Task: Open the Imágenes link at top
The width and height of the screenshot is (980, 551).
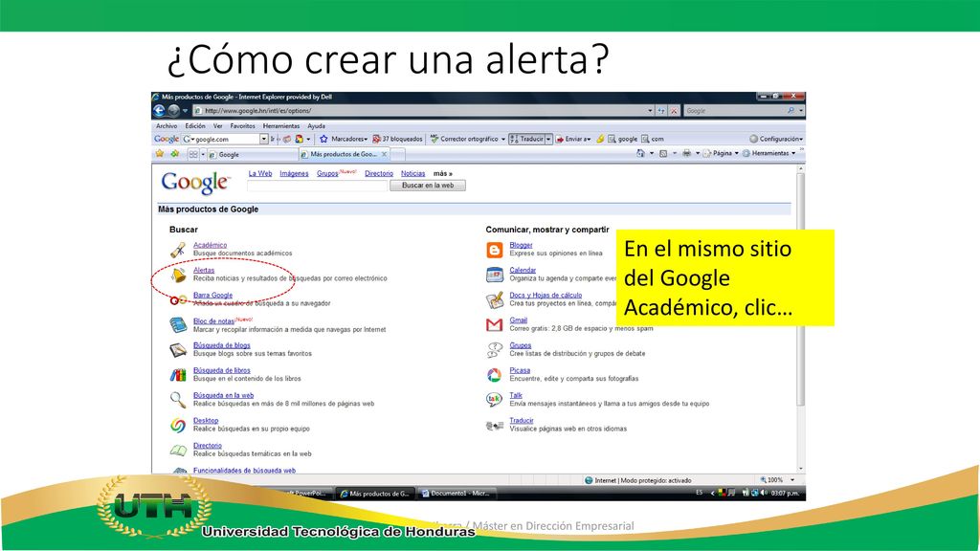Action: pyautogui.click(x=295, y=174)
